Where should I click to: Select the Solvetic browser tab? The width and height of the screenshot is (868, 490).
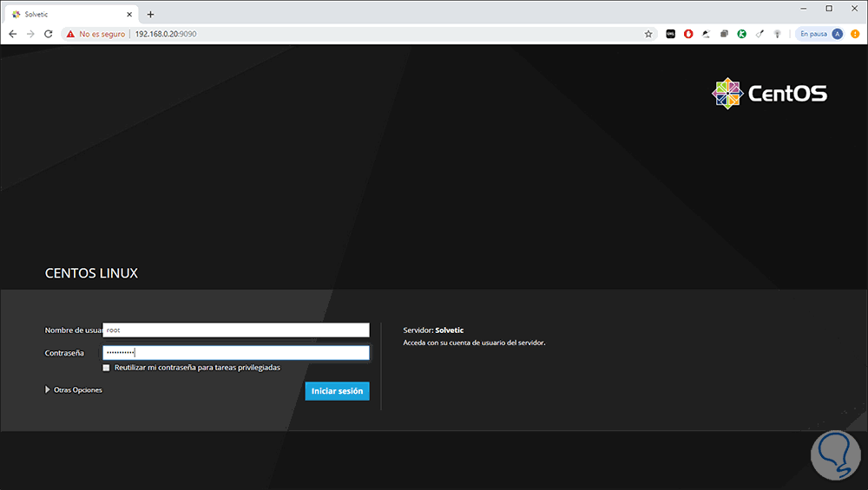(x=71, y=15)
